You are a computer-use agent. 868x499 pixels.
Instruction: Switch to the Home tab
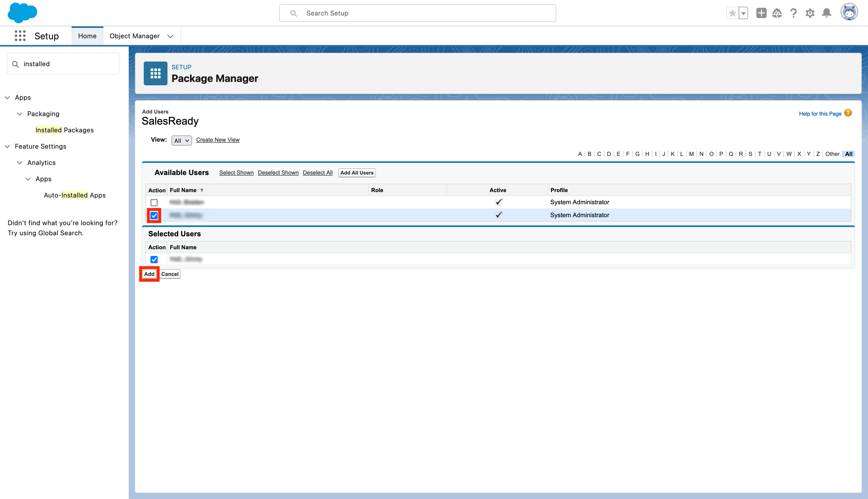pyautogui.click(x=87, y=36)
